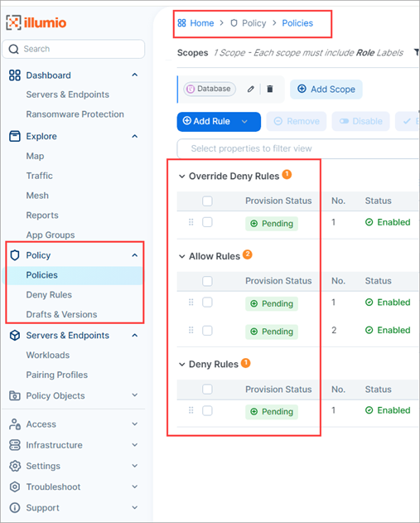Click the Infrastructure server icon
The image size is (420, 523).
pyautogui.click(x=15, y=445)
